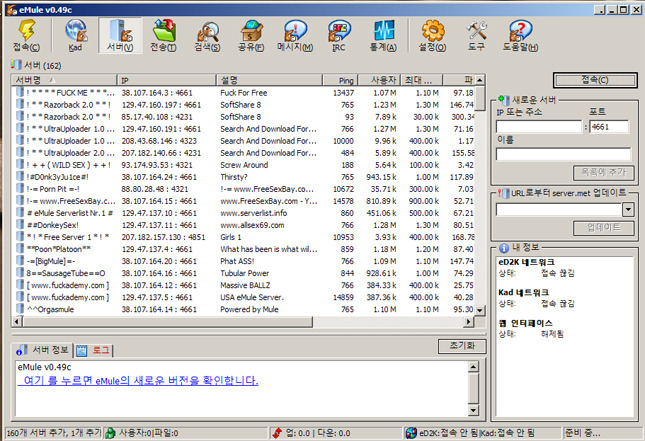Click the USA eMule Server description cell
Image resolution: width=645 pixels, height=441 pixels.
click(252, 297)
